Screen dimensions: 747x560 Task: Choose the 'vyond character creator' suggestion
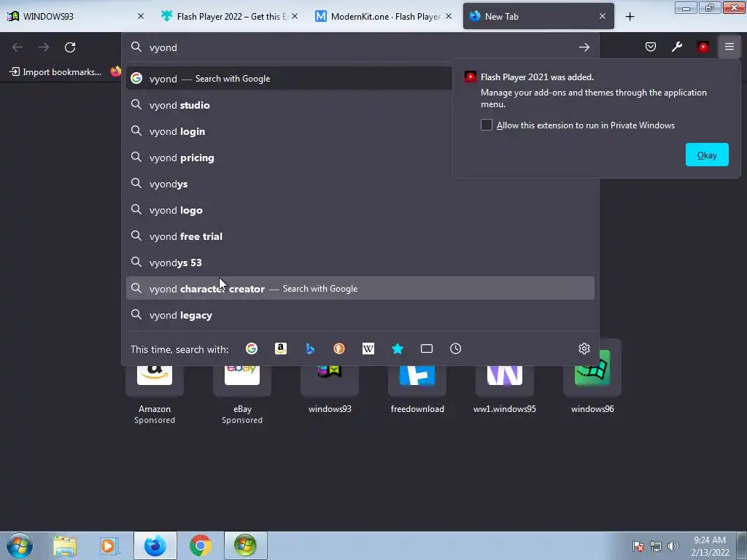tap(360, 289)
